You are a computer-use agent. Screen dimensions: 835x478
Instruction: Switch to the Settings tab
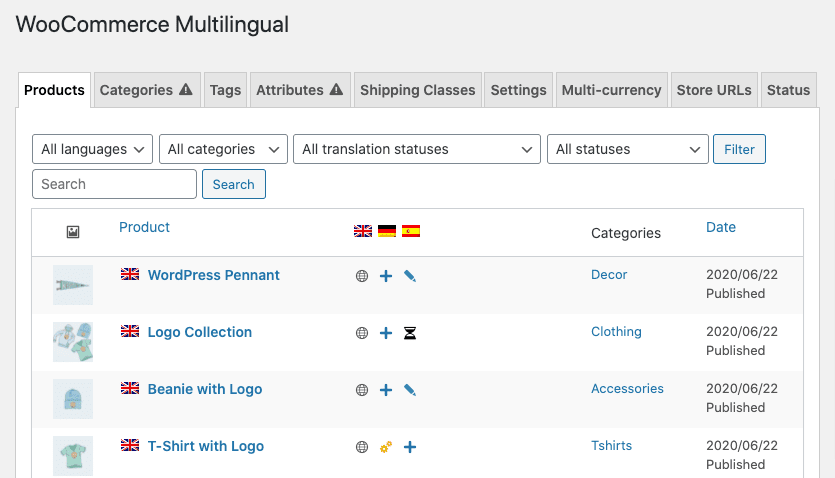tap(518, 90)
